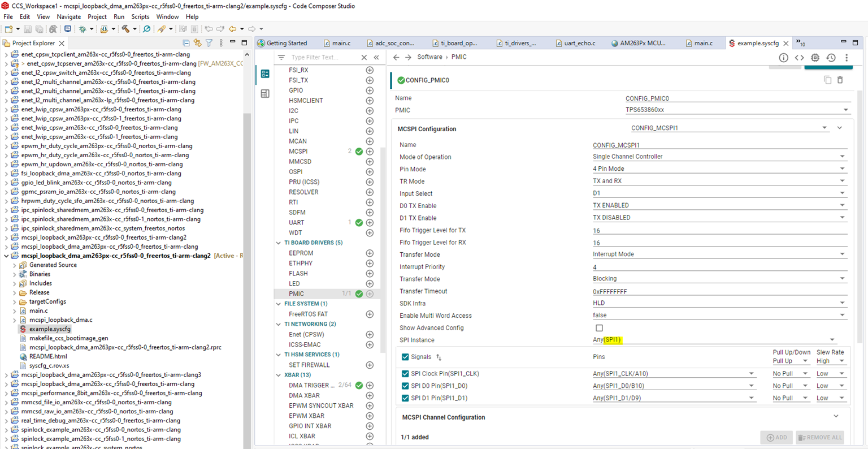This screenshot has height=449, width=868.
Task: Click the sort arrows beside Signals
Action: click(439, 357)
